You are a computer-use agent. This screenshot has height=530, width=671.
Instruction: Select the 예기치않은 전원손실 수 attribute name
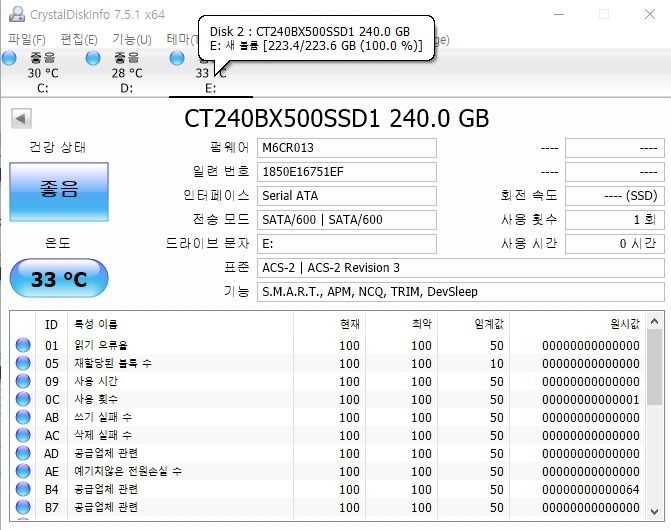(x=128, y=471)
